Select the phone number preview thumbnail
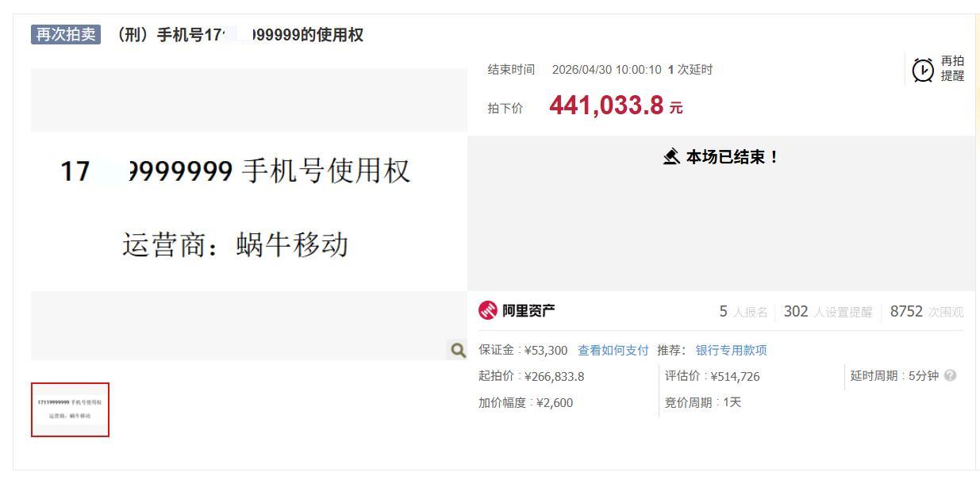980x480 pixels. [x=70, y=409]
